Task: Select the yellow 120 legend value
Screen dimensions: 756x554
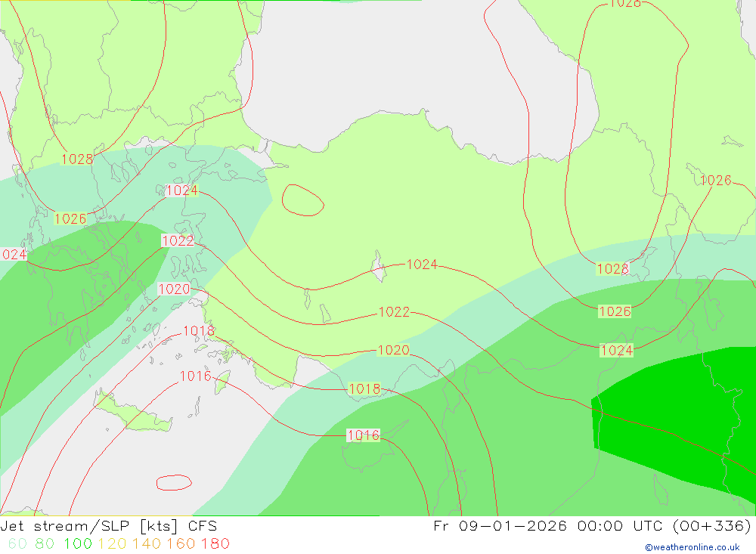Action: pyautogui.click(x=112, y=543)
